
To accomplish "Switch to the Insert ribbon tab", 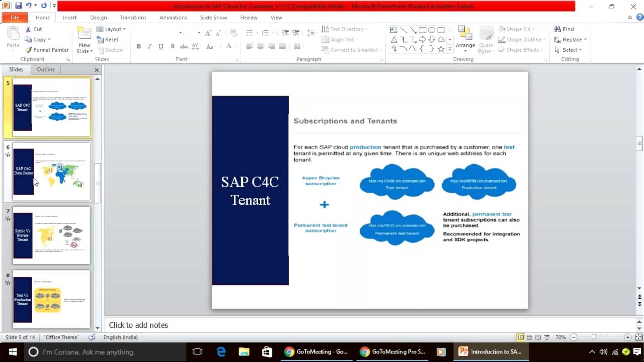I will pyautogui.click(x=70, y=17).
